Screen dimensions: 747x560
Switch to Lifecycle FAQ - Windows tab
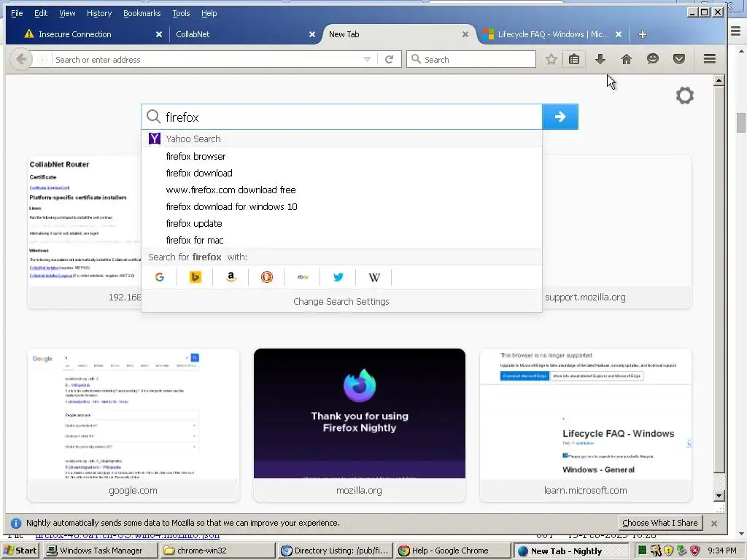coord(553,34)
